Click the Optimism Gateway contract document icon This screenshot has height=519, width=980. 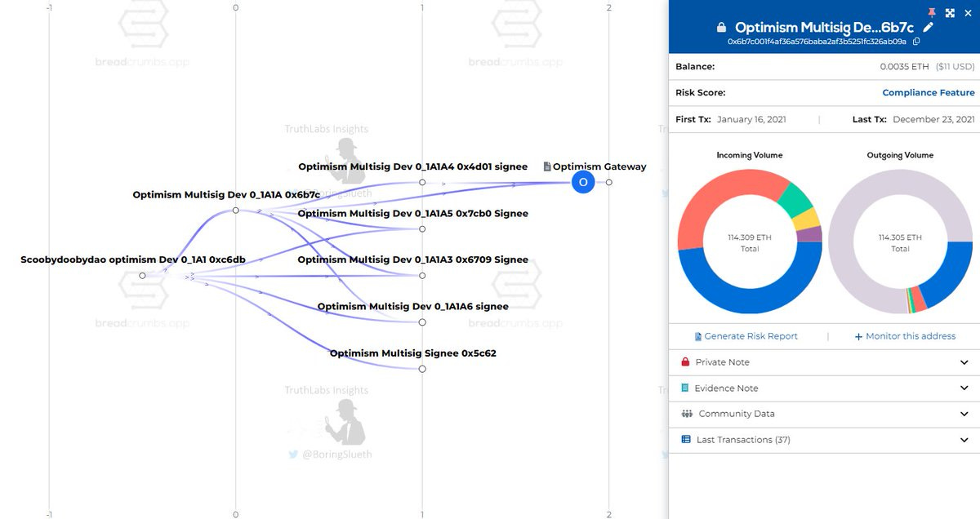click(x=547, y=166)
